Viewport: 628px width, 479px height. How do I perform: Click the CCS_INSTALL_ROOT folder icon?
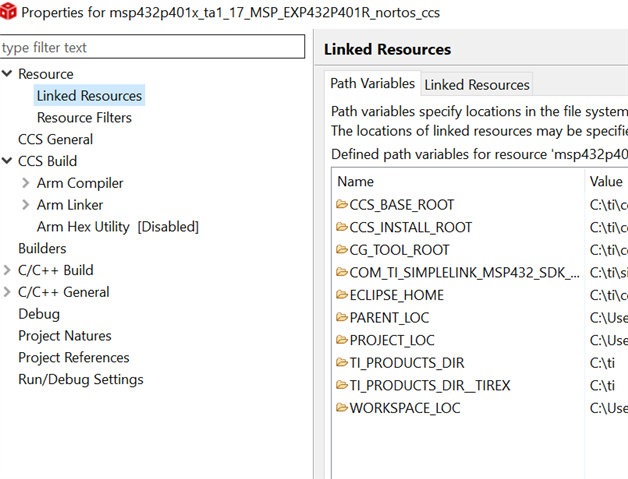coord(342,227)
